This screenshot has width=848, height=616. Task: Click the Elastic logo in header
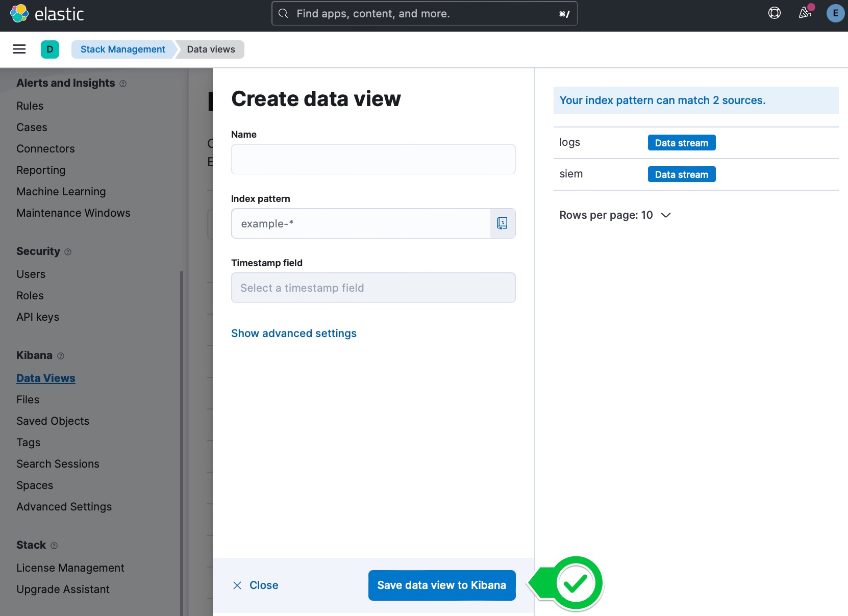[x=47, y=14]
